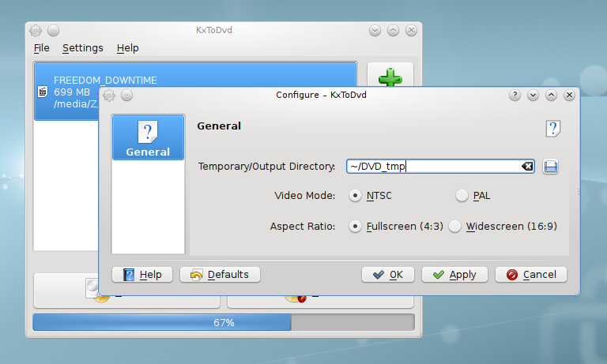Open the KxToDvd main window gear menu
The width and height of the screenshot is (607, 364).
coord(36,31)
